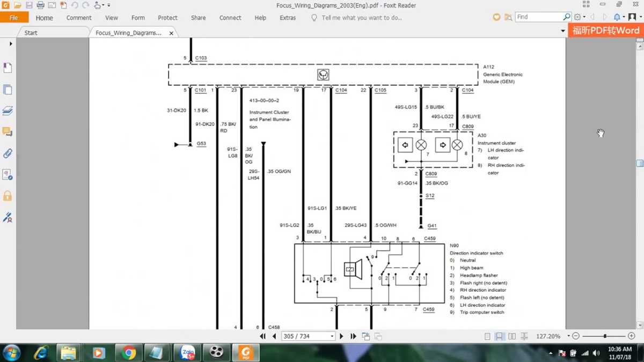This screenshot has height=362, width=644.
Task: Open the Page thumbnails panel in sidebar
Action: tap(8, 90)
